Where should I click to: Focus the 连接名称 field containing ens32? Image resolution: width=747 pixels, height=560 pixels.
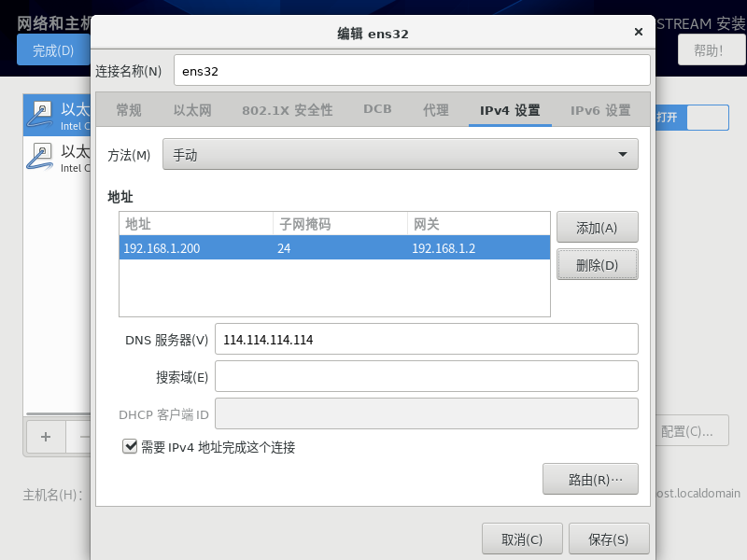click(x=412, y=71)
